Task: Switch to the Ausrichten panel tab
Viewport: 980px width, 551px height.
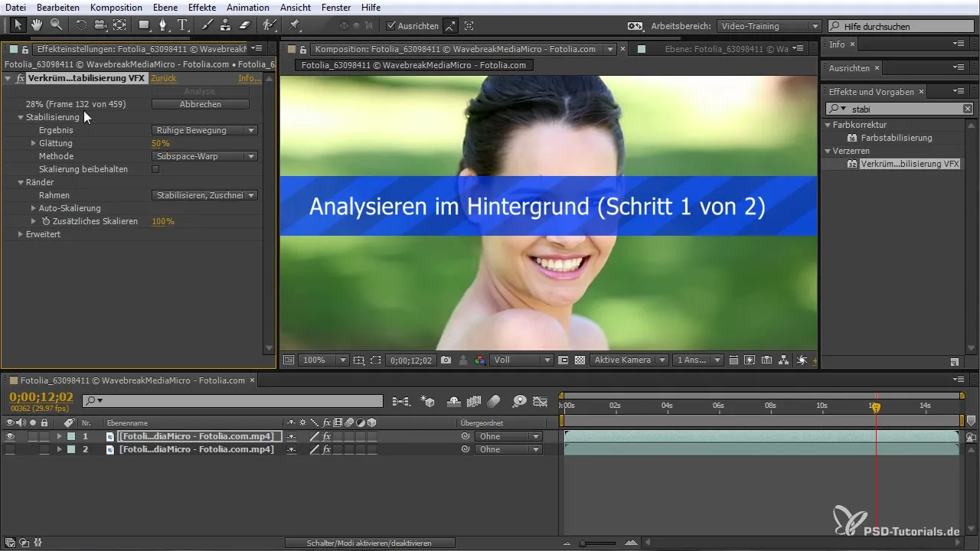Action: point(849,68)
